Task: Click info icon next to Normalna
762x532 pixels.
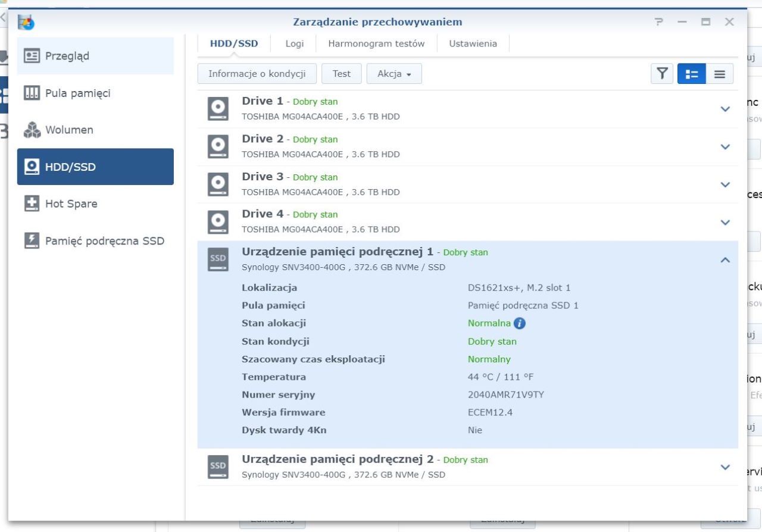Action: tap(520, 324)
